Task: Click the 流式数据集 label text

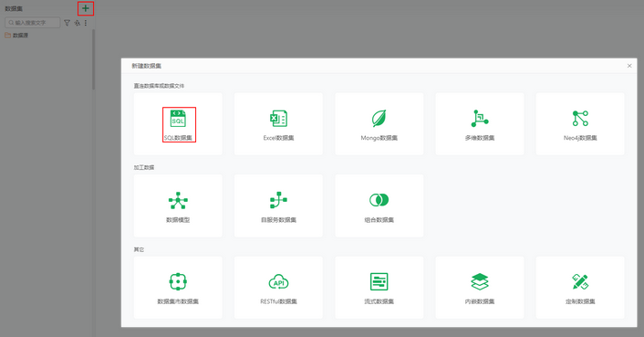Action: tap(379, 301)
